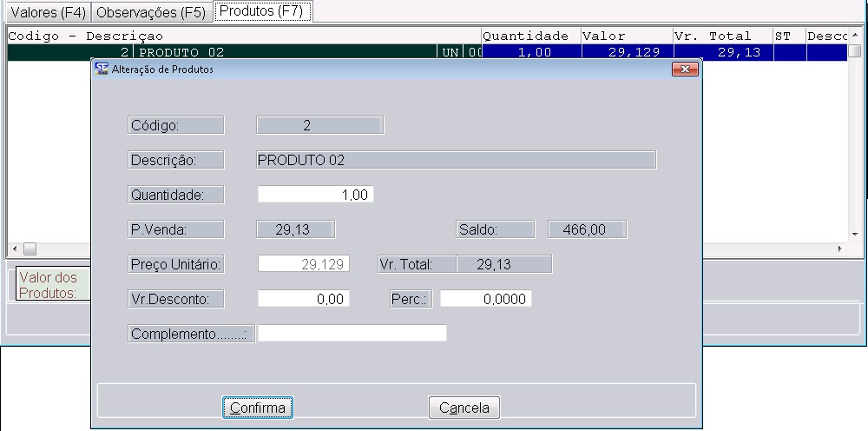Select the Perc. percentage field

point(485,299)
